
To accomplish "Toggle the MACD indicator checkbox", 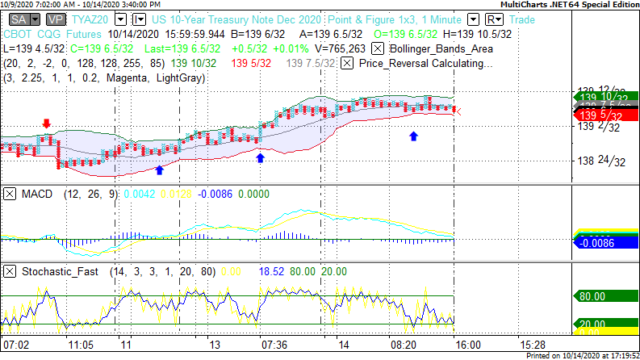I will 10,194.
